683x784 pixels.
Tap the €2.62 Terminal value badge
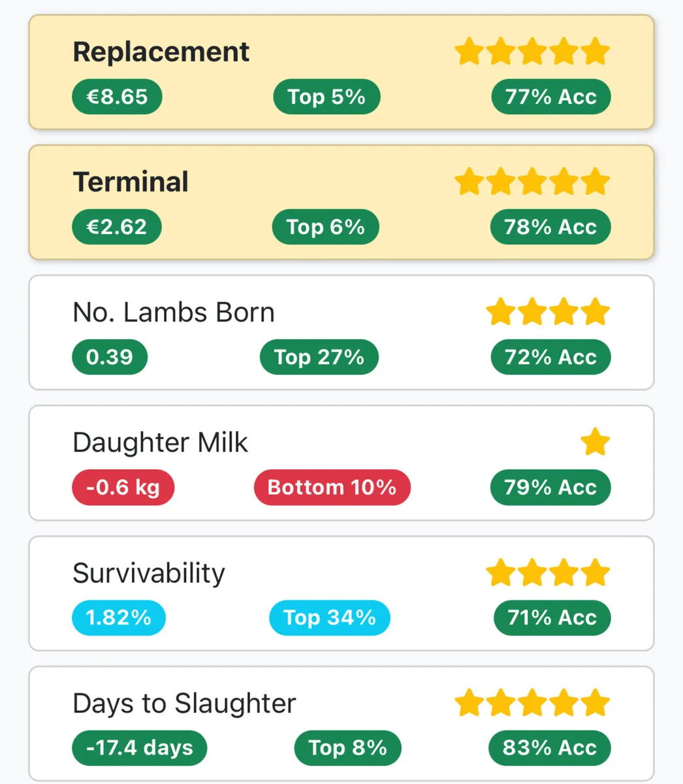click(x=117, y=227)
